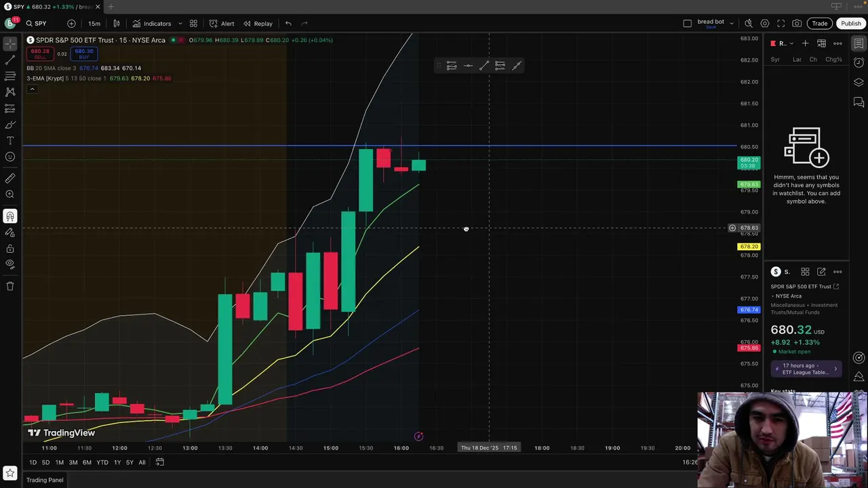Select the YTD time range
The image size is (868, 488).
click(102, 462)
